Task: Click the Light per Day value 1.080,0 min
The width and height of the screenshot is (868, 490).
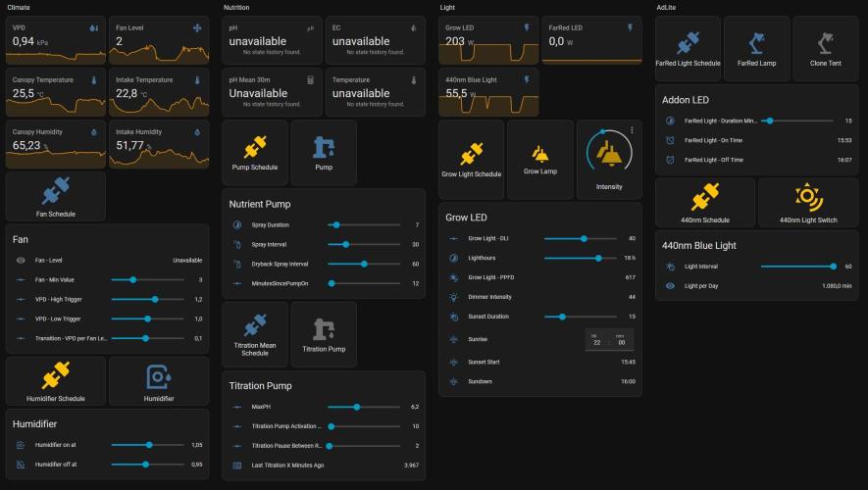Action: point(837,286)
